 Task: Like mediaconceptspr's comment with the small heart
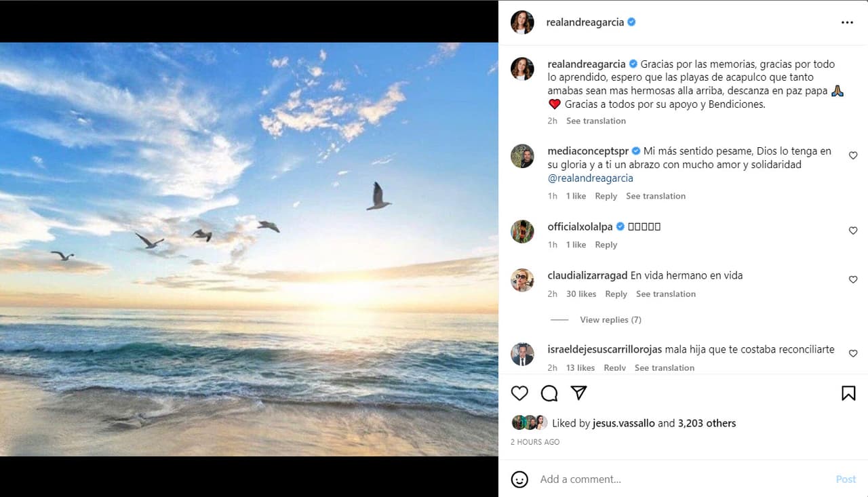pyautogui.click(x=853, y=155)
